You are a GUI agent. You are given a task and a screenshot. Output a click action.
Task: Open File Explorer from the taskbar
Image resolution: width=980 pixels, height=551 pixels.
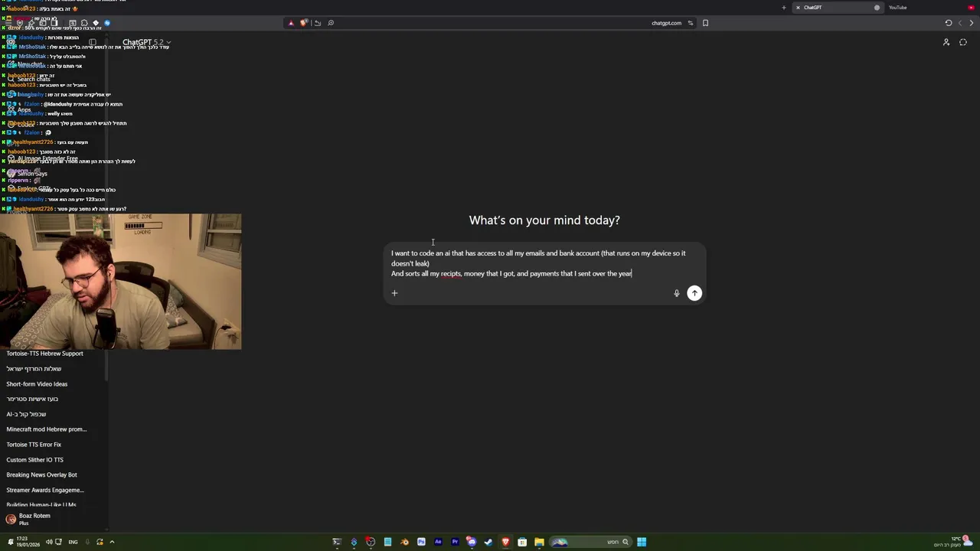(539, 542)
